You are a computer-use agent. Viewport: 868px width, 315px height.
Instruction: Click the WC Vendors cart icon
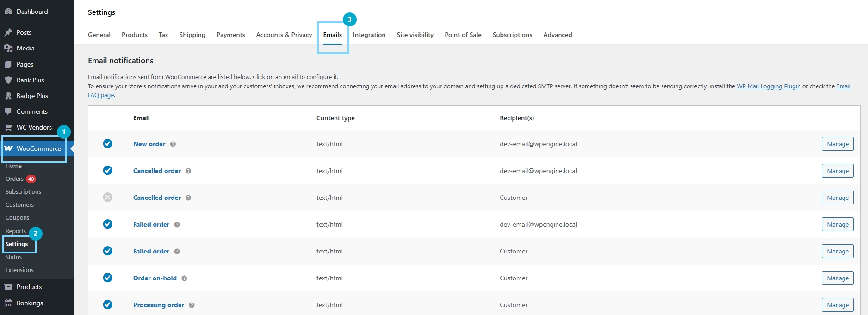8,127
